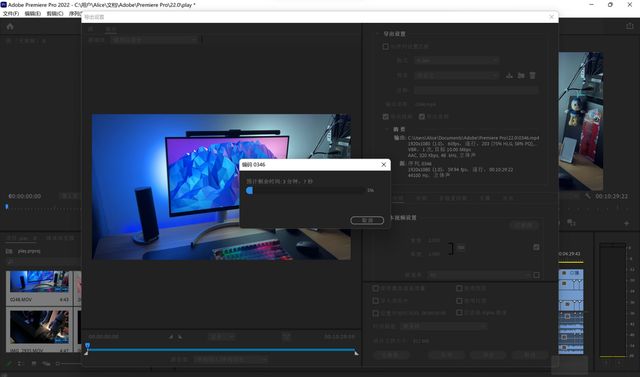Image resolution: width=640 pixels, height=377 pixels.
Task: Switch project panel to list view
Action: click(x=20, y=363)
